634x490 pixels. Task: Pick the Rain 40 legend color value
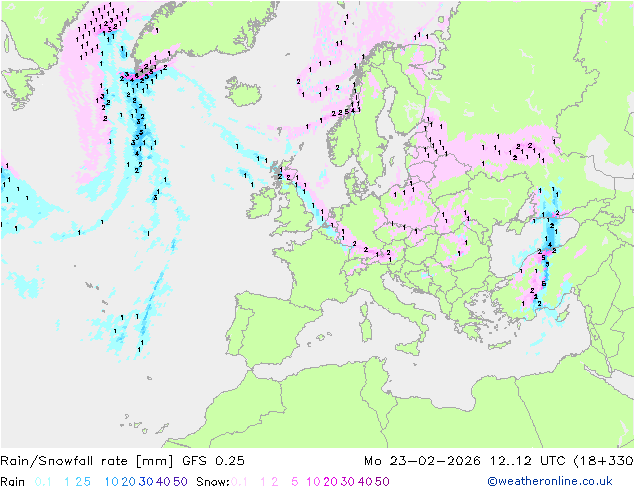[x=163, y=482]
